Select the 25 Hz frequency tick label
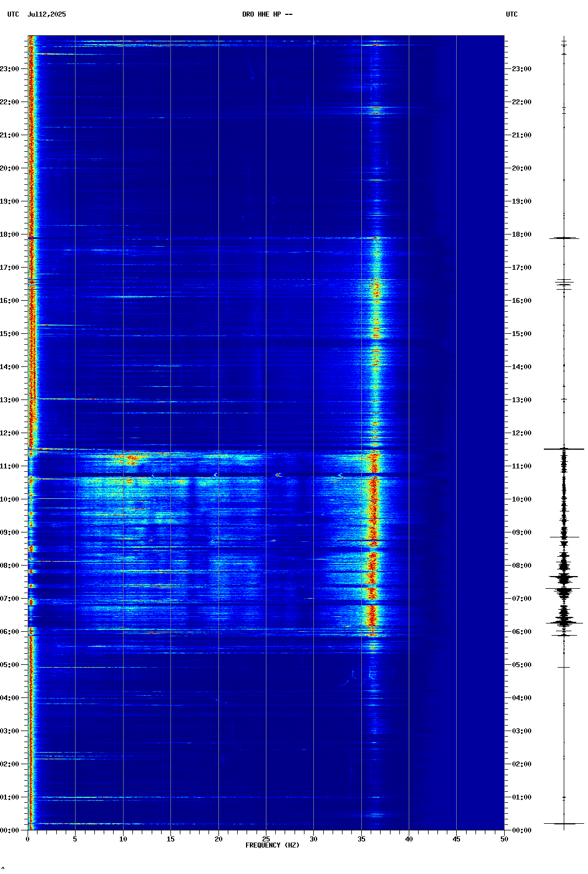Viewport: 588px width, 874px height. (x=266, y=839)
